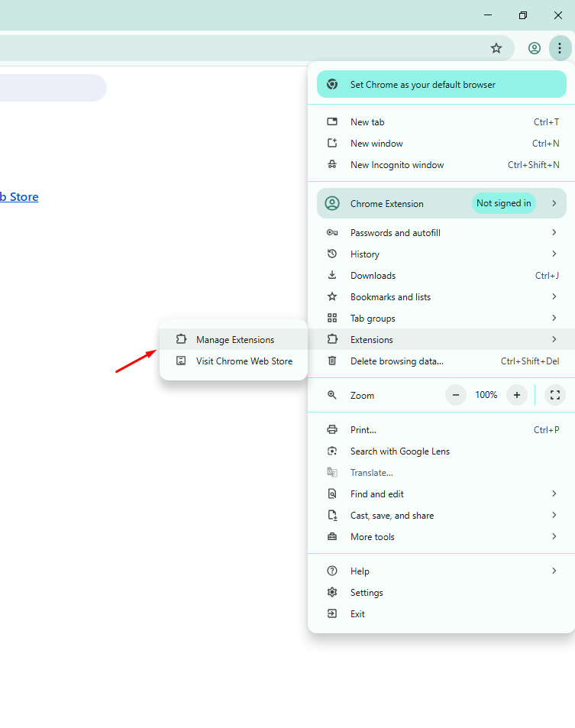Open the Extensions menu entry
This screenshot has width=575, height=728.
pos(441,339)
